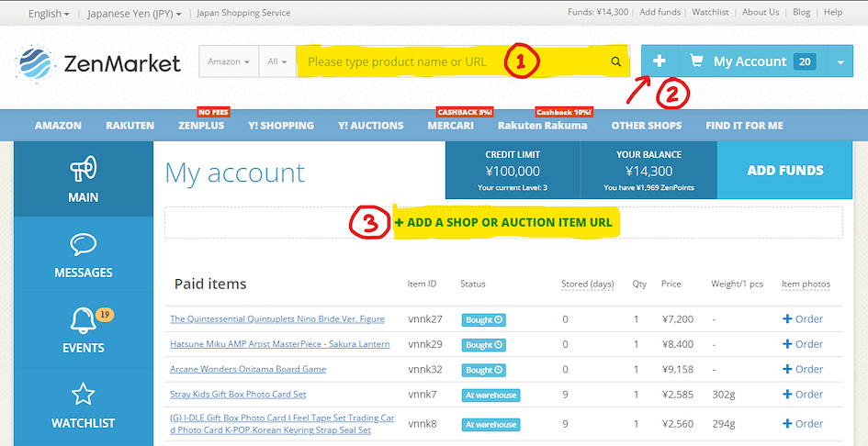Open Arcane Wonders Onitama Board Game link
The image size is (868, 446).
tap(248, 369)
